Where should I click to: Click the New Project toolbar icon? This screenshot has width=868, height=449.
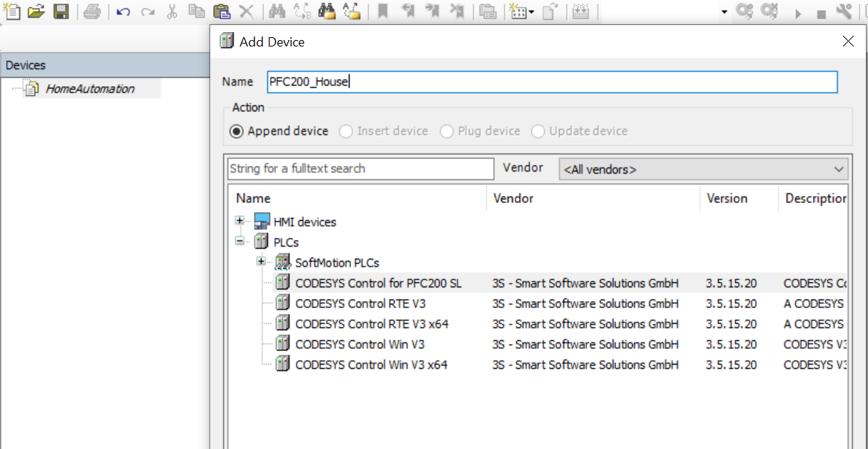coord(11,11)
